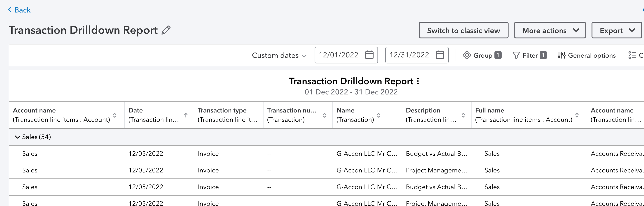644x206 pixels.
Task: Collapse the Sales (54) group
Action: pyautogui.click(x=17, y=137)
